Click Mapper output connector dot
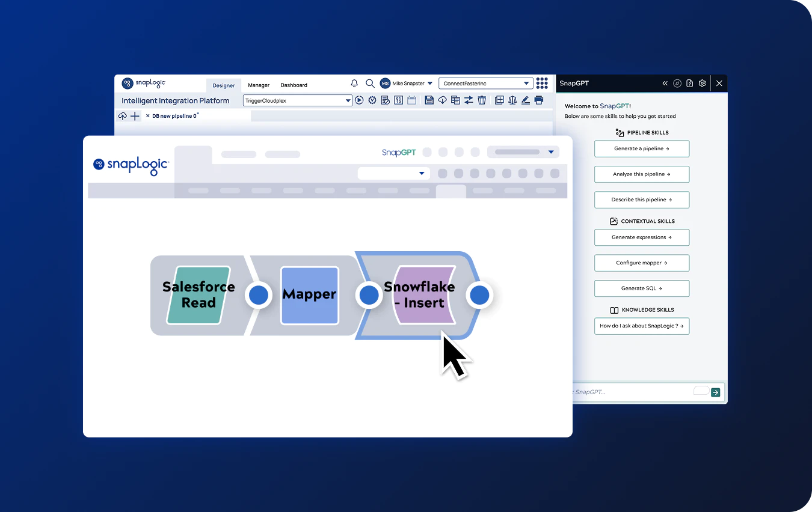 (x=369, y=295)
